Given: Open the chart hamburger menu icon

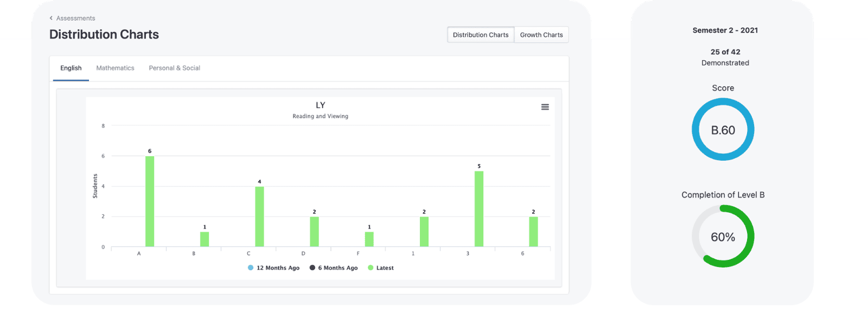Looking at the screenshot, I should click(x=545, y=107).
